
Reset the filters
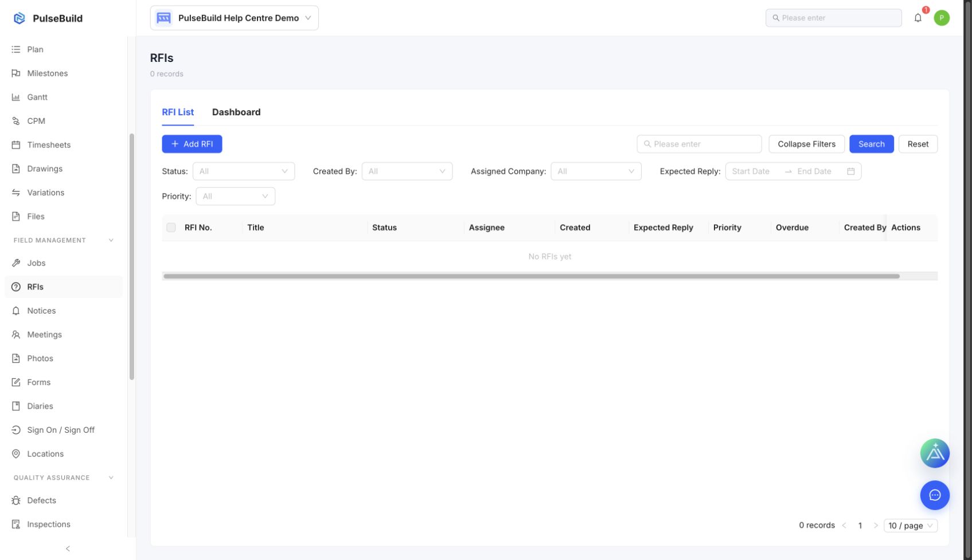(918, 144)
